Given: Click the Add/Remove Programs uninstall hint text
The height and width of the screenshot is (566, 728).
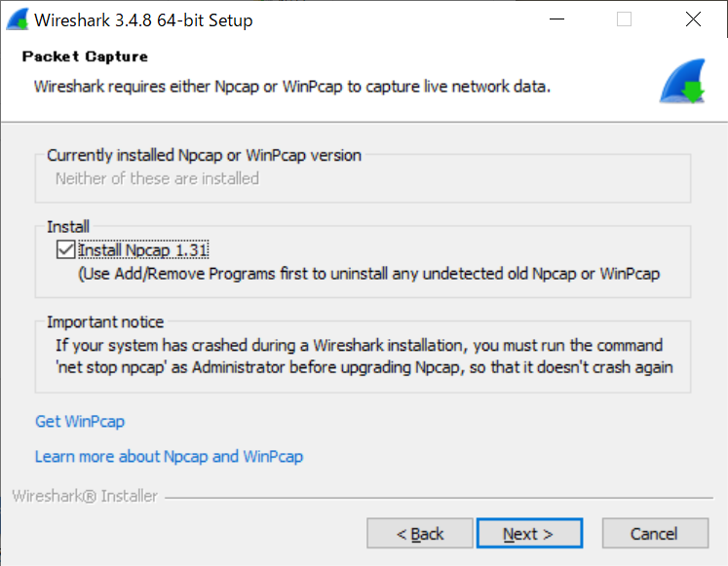Looking at the screenshot, I should pos(368,274).
